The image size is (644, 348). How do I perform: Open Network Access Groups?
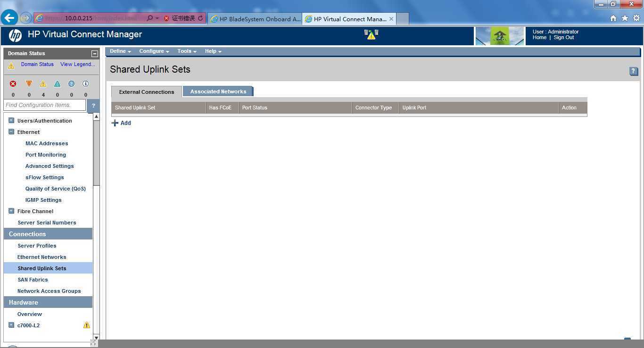point(49,291)
